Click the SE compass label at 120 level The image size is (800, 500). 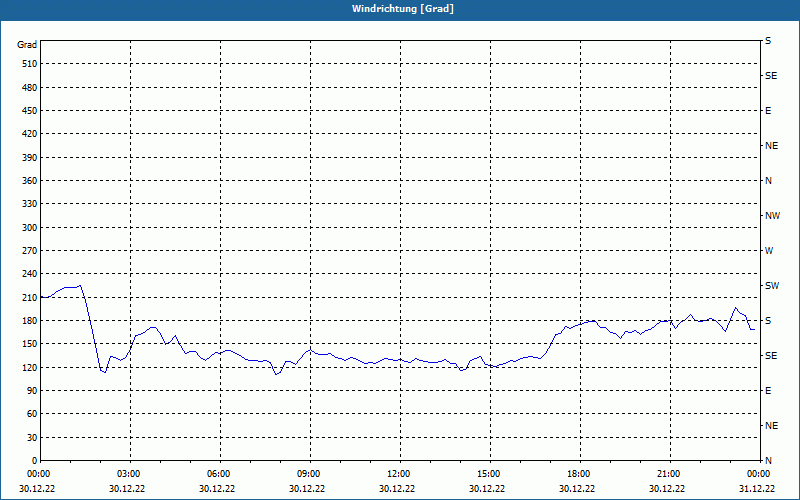click(x=771, y=356)
